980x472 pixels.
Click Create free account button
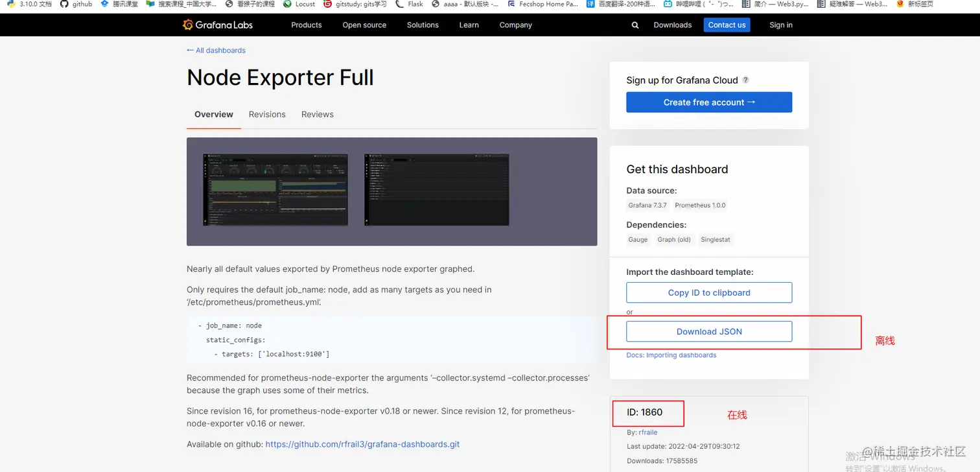tap(709, 102)
